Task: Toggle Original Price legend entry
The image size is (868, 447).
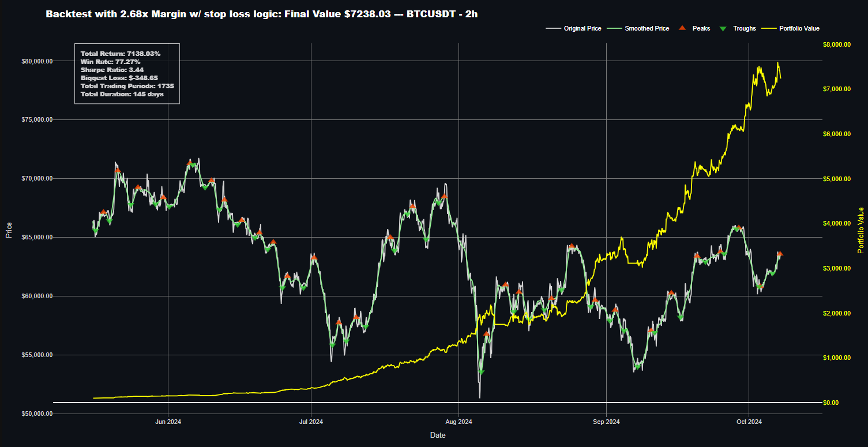Action: pos(574,28)
